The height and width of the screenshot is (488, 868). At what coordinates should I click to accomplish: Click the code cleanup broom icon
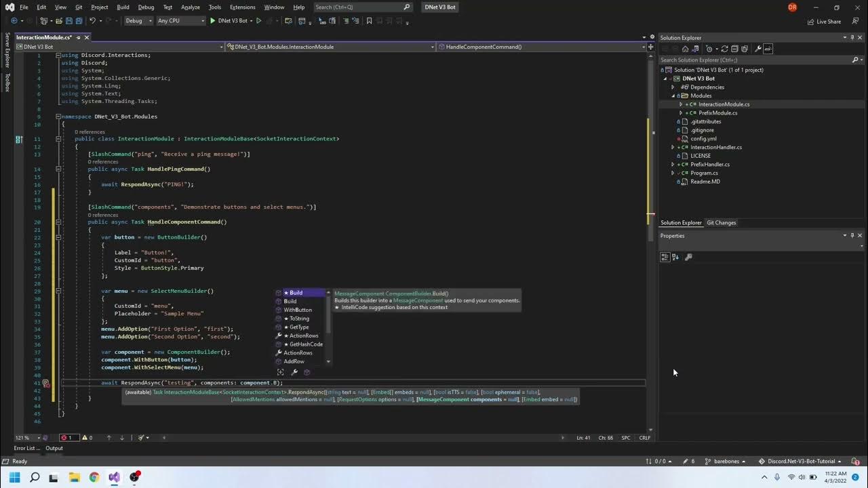140,438
